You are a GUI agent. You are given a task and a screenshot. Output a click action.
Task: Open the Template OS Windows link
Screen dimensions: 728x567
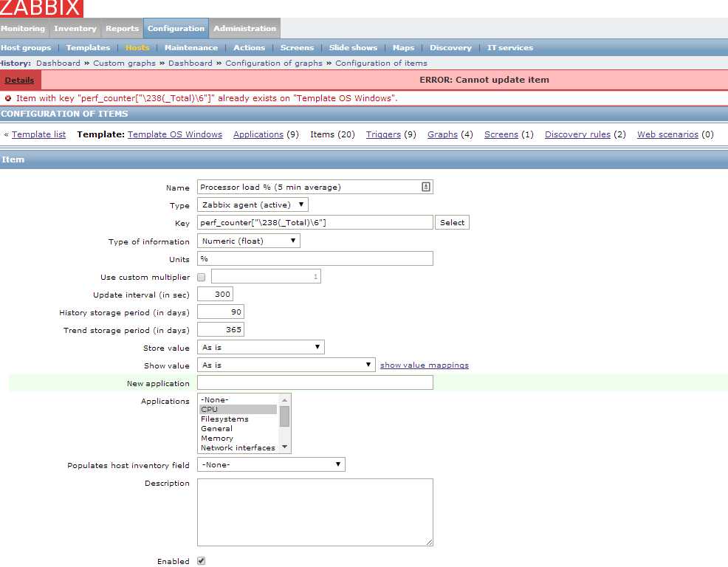point(175,134)
